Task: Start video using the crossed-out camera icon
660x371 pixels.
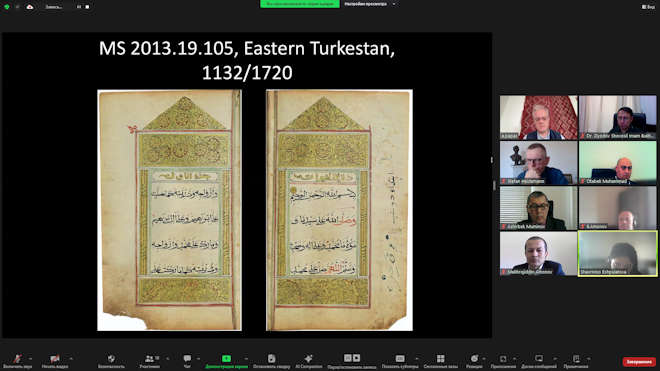Action: coord(55,359)
